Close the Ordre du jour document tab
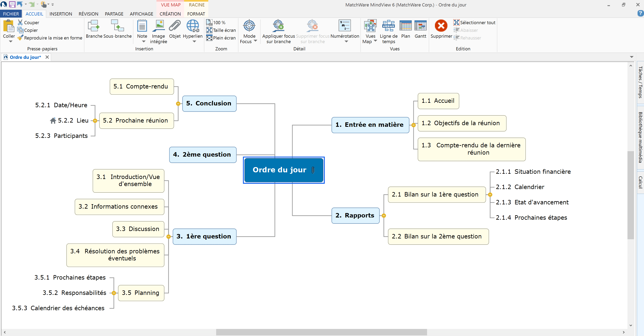This screenshot has width=644, height=336. [x=47, y=57]
